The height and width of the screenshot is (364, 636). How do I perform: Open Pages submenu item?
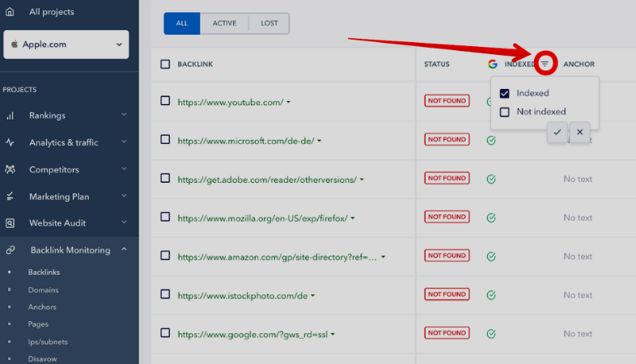tap(38, 324)
